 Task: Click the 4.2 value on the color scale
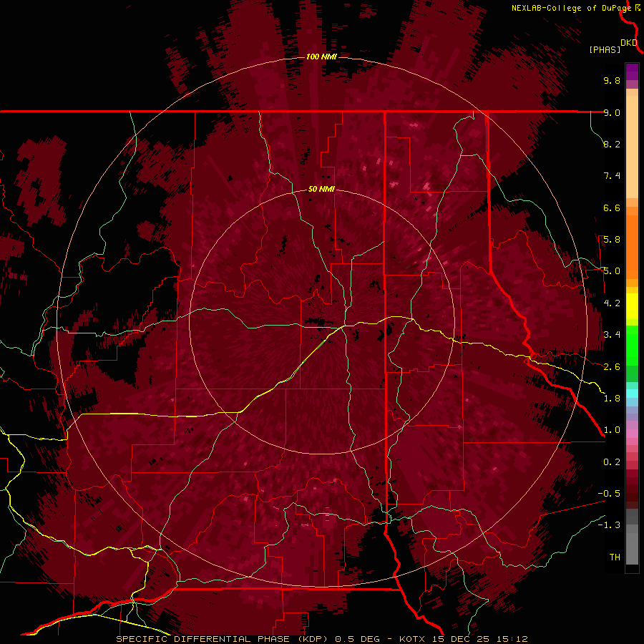[612, 303]
